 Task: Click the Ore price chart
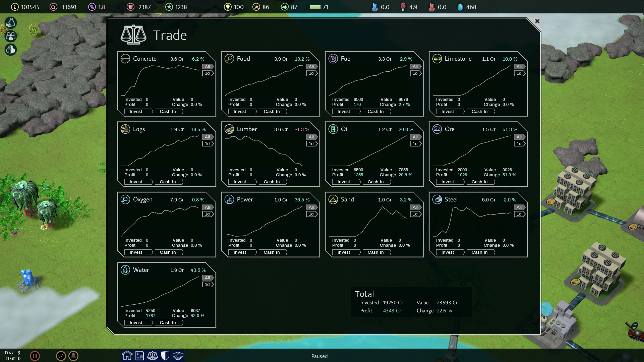click(472, 151)
